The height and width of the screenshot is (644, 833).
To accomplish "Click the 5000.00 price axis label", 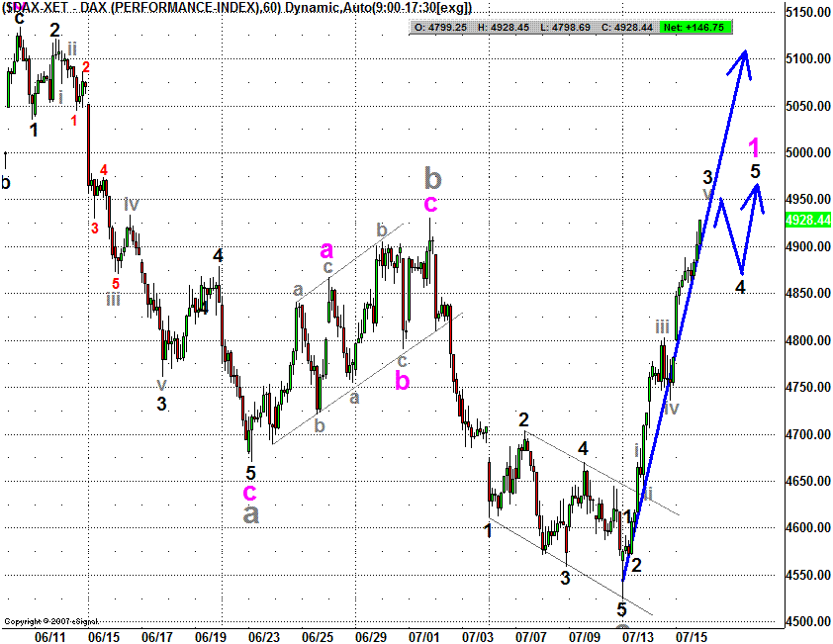I will 808,153.
